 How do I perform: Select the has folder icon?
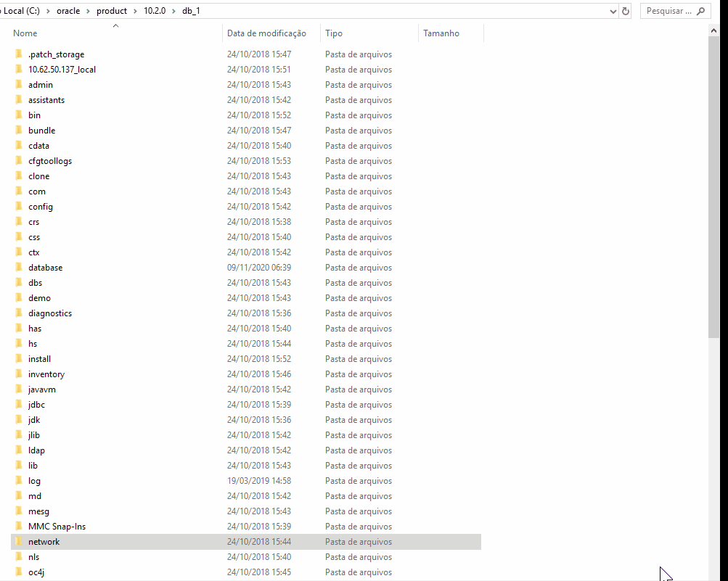point(19,329)
